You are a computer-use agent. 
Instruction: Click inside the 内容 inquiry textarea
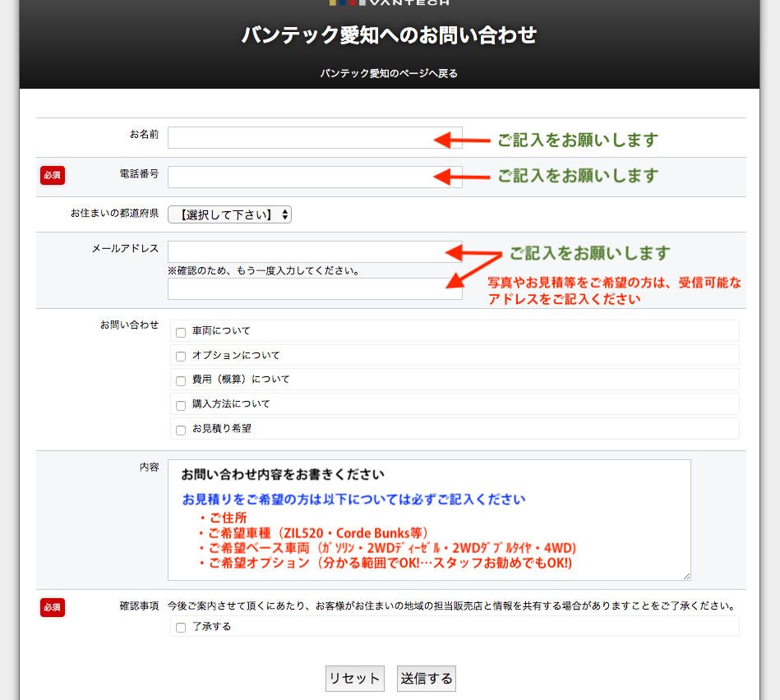tap(429, 520)
